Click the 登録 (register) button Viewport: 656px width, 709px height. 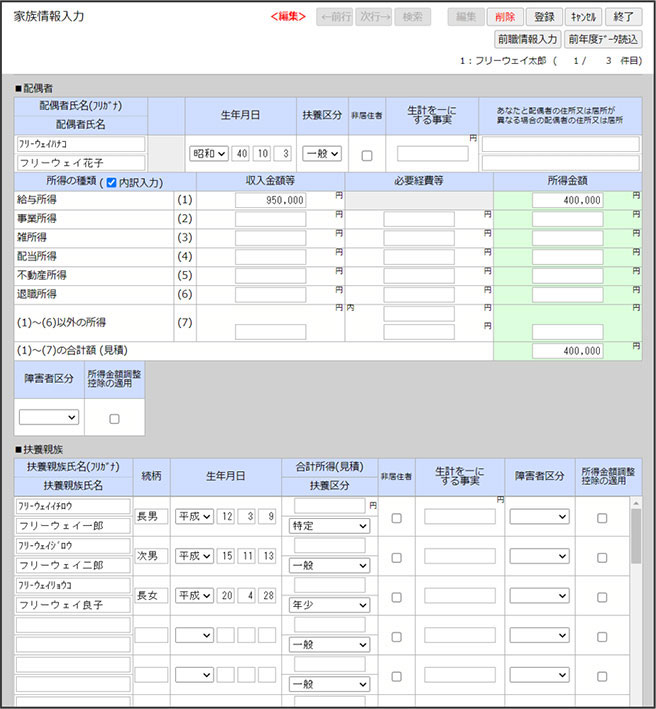544,17
